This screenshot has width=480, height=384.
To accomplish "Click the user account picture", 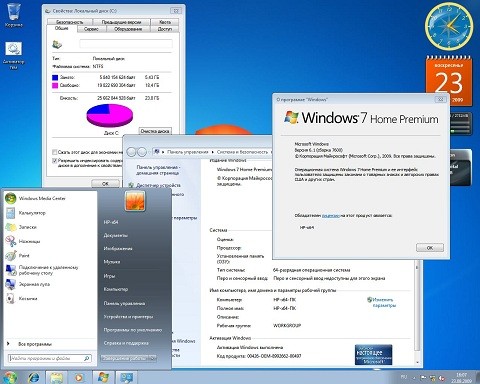I will [135, 201].
